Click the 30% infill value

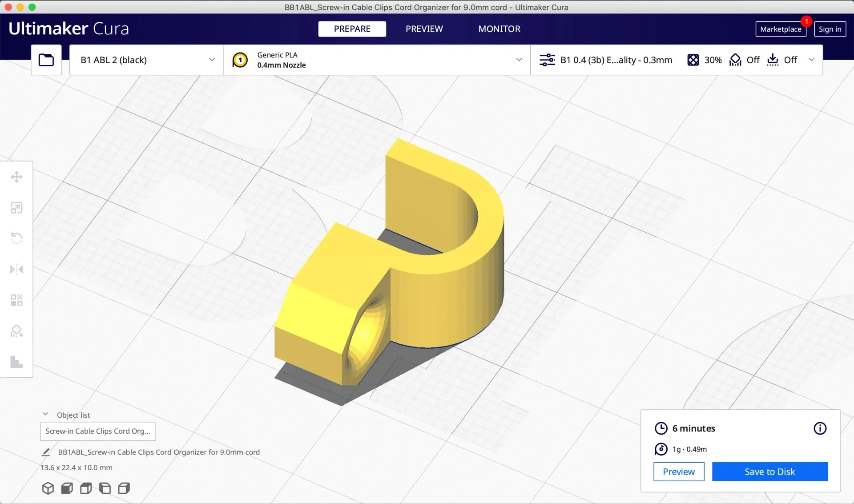coord(713,60)
